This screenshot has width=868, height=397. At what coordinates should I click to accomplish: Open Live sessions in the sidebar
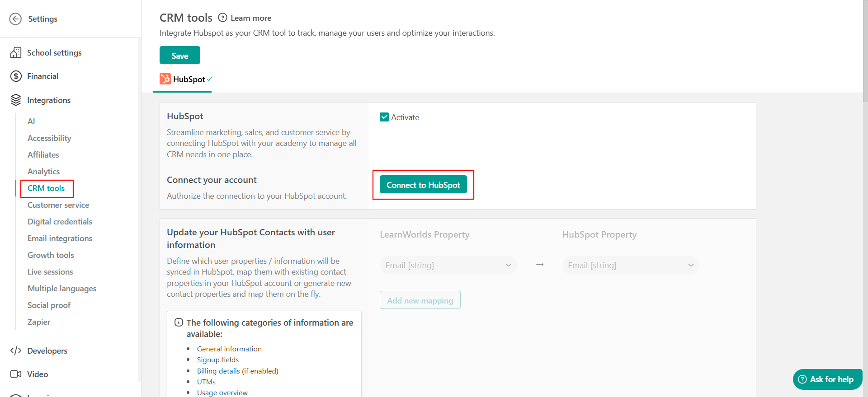(x=50, y=271)
